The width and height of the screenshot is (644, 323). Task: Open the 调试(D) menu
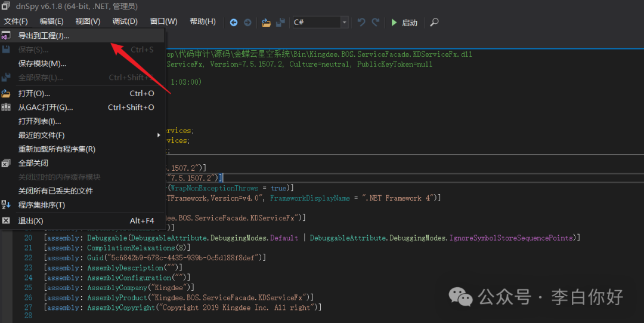(x=125, y=21)
